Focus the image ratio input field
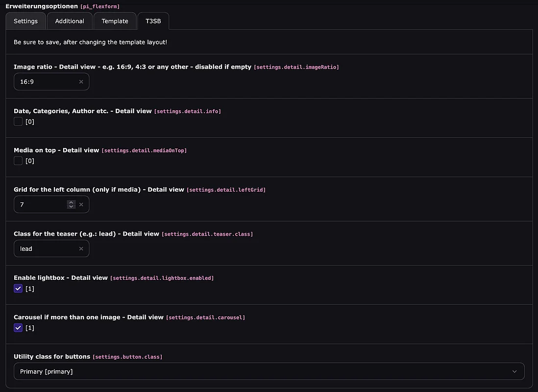Image resolution: width=538 pixels, height=392 pixels. pos(47,82)
